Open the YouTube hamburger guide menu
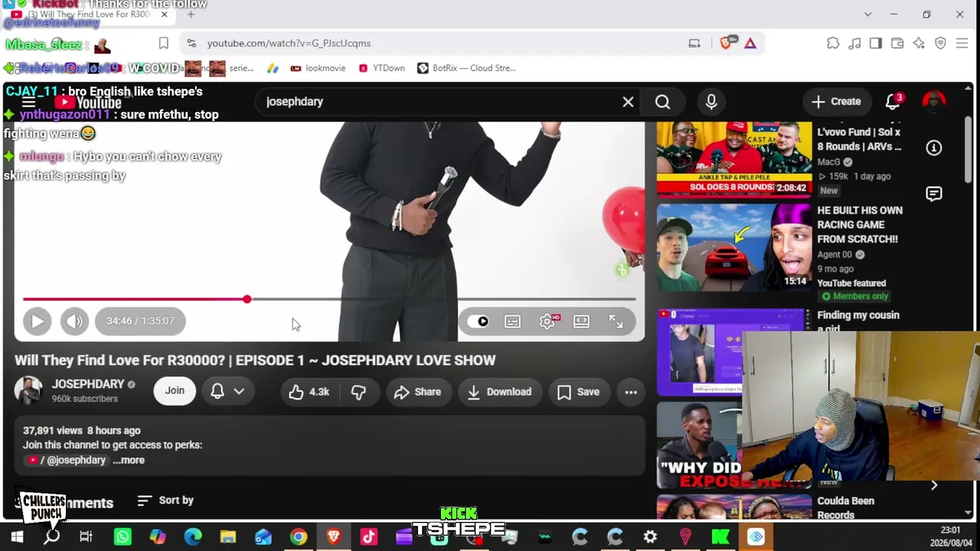 [28, 102]
